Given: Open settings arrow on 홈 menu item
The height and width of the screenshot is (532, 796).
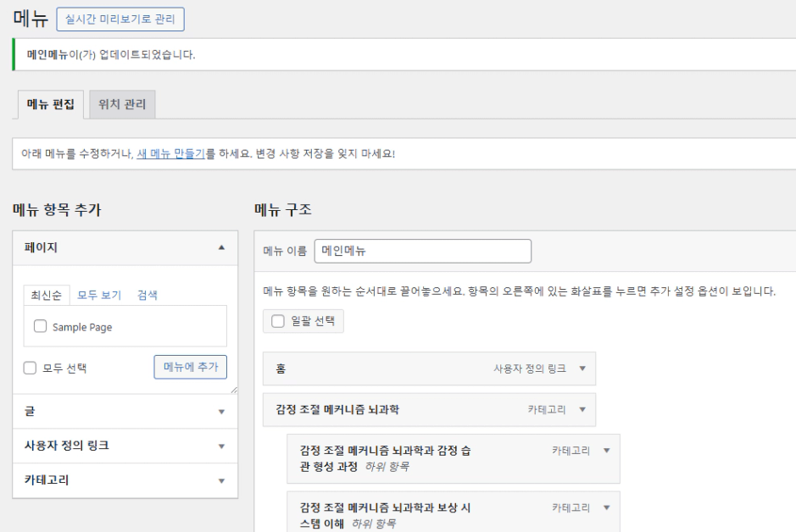Looking at the screenshot, I should point(582,369).
